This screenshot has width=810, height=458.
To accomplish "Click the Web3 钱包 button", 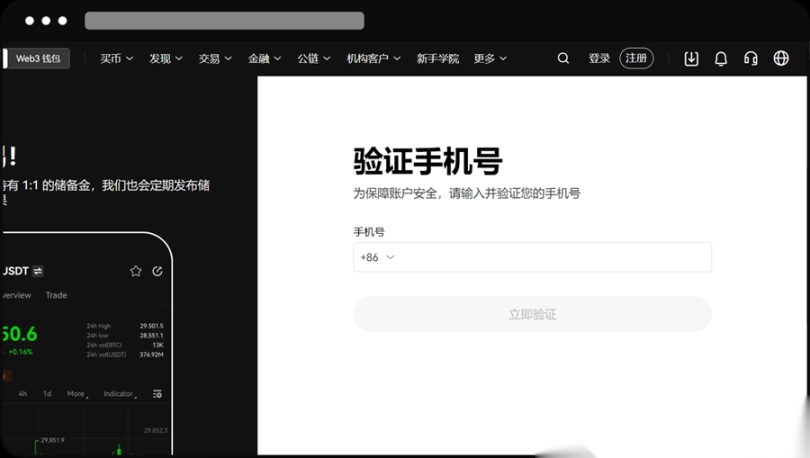I will pyautogui.click(x=38, y=59).
